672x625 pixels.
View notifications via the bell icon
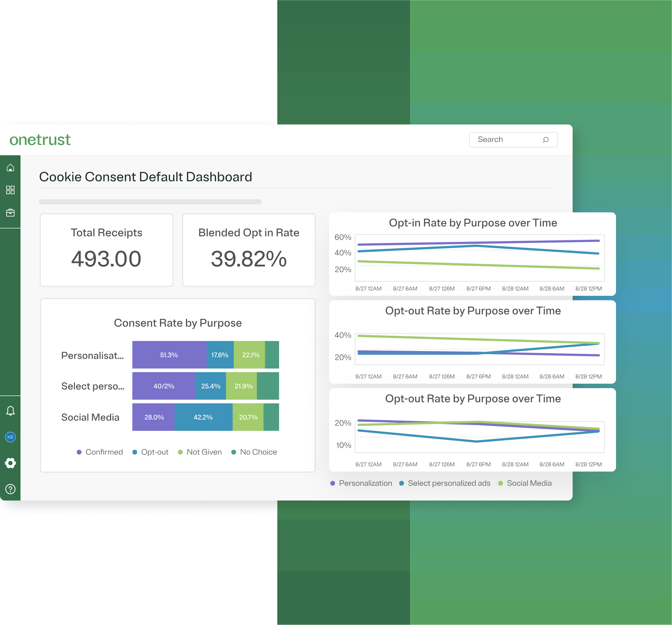click(10, 410)
